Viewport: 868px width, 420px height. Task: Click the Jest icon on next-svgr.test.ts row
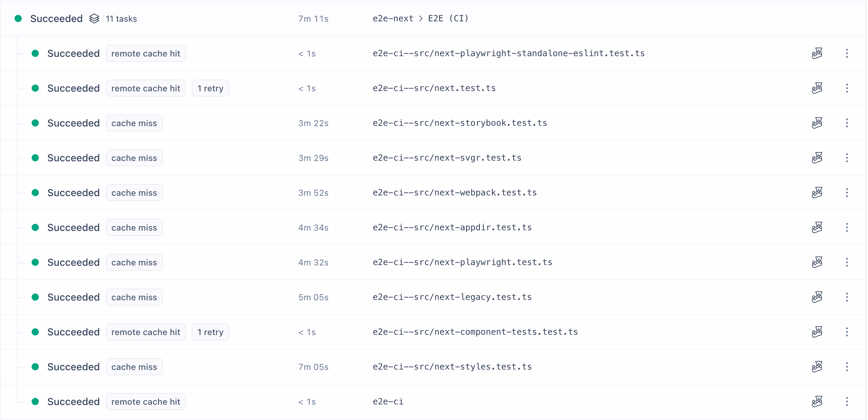tap(817, 157)
